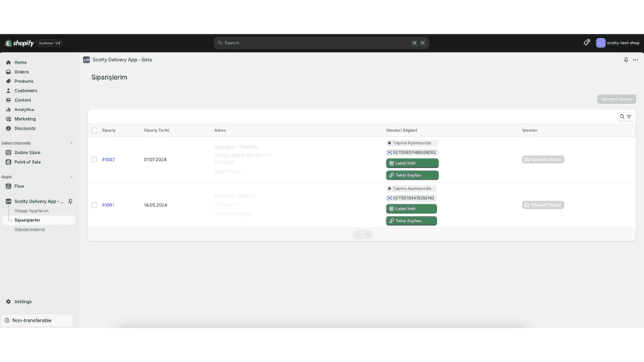Open Hesap Ayarlarım in the sidebar
This screenshot has height=362, width=644.
(x=31, y=211)
